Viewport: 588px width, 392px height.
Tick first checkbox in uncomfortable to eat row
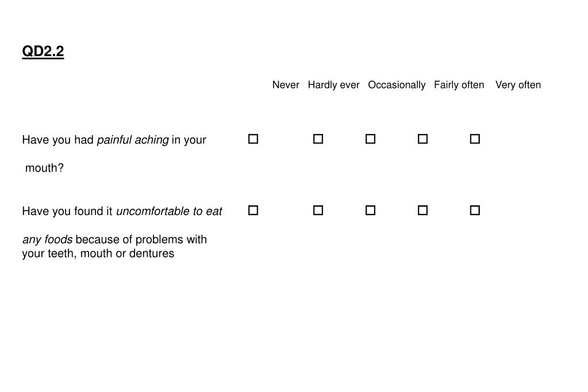[x=253, y=210]
